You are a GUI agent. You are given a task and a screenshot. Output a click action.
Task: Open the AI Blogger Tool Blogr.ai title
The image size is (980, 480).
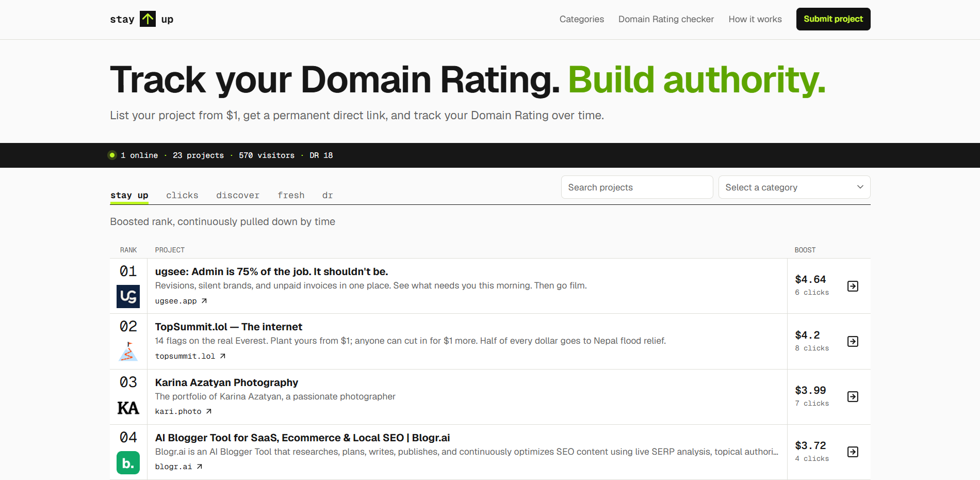point(302,438)
